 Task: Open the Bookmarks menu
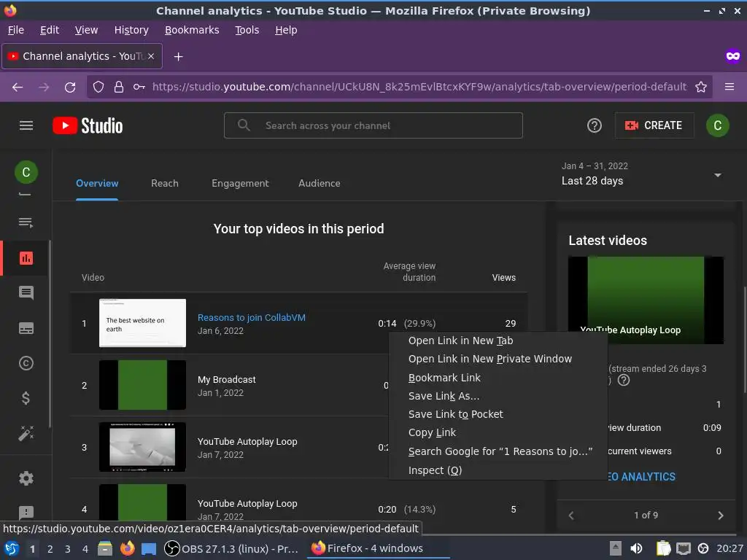point(192,30)
